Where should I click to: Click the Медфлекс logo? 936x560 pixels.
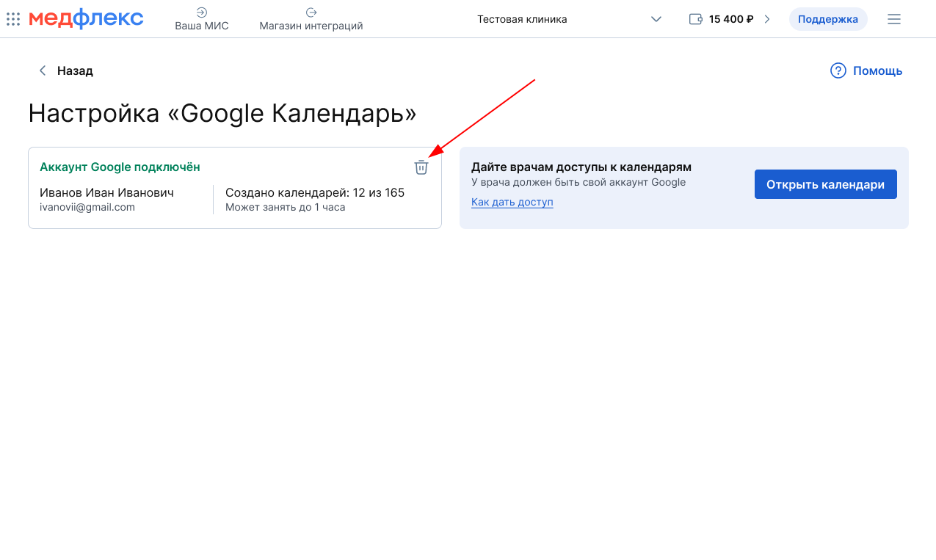pyautogui.click(x=86, y=19)
